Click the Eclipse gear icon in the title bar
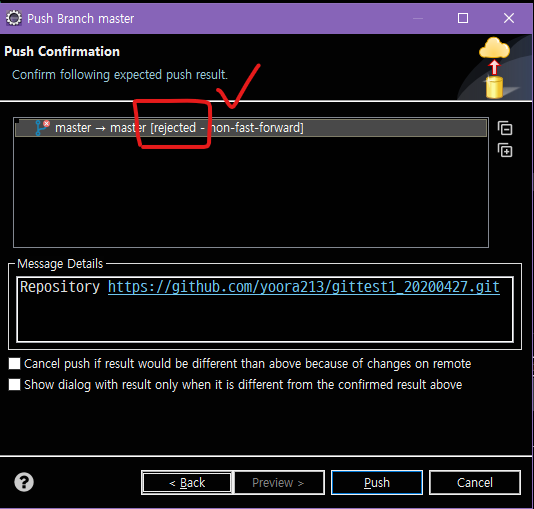534x509 pixels. tap(14, 18)
